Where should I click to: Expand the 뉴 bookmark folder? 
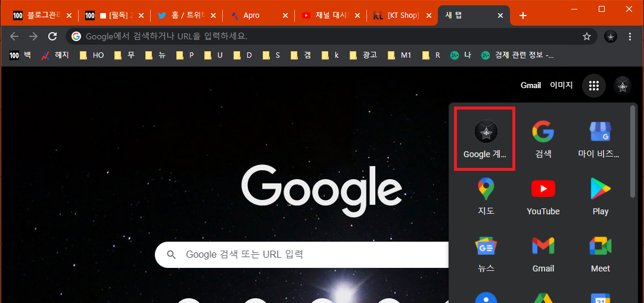coord(155,55)
